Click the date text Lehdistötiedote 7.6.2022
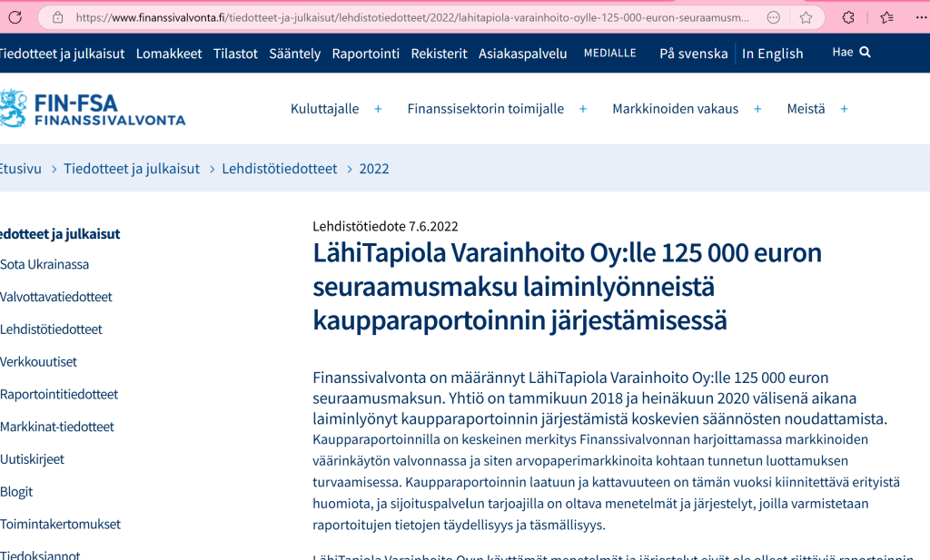 [385, 226]
